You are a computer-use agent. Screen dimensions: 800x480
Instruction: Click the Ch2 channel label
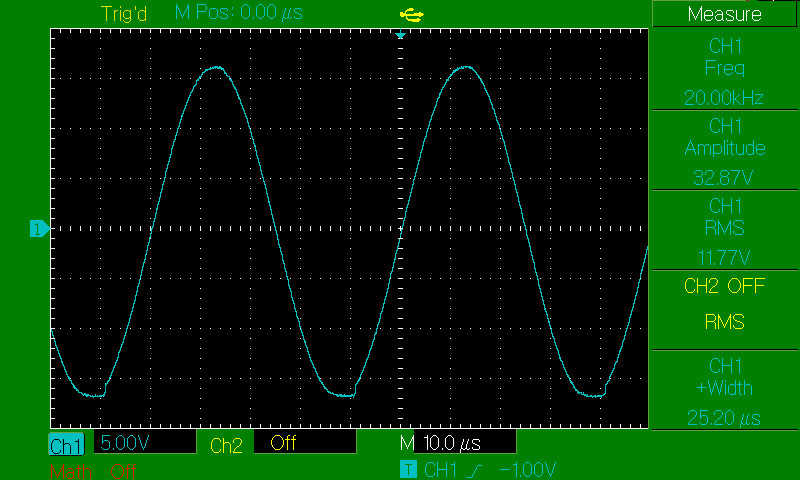tap(226, 445)
